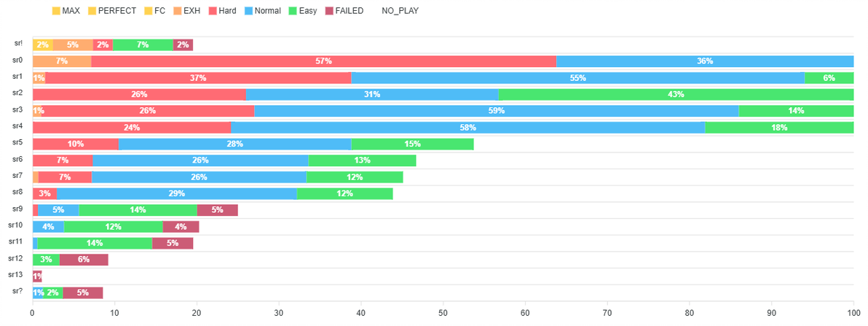This screenshot has height=326, width=868.
Task: Toggle the MAX legend swatch
Action: tap(56, 10)
